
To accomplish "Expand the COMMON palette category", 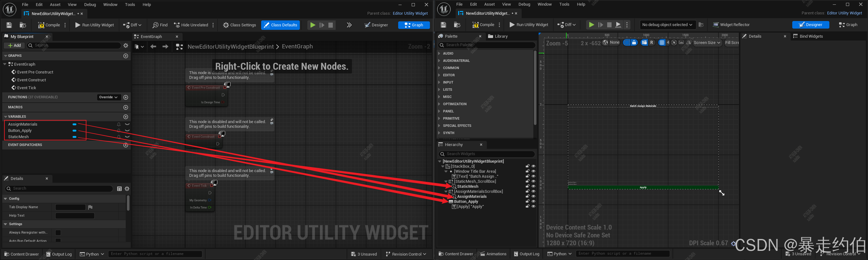I will 439,68.
